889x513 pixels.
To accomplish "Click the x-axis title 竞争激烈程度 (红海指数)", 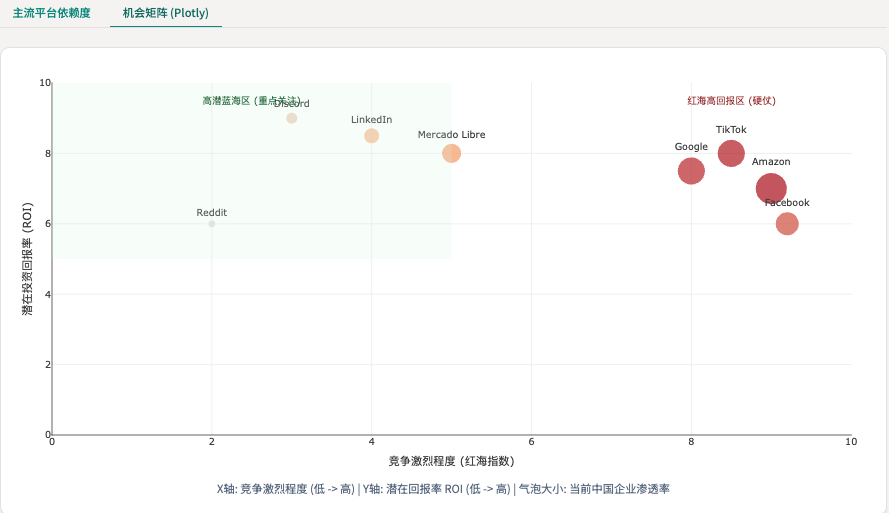I will (451, 461).
